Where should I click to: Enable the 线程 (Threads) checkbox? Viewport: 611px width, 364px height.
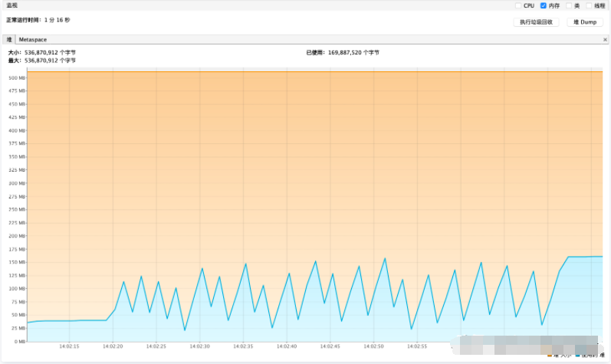(589, 5)
